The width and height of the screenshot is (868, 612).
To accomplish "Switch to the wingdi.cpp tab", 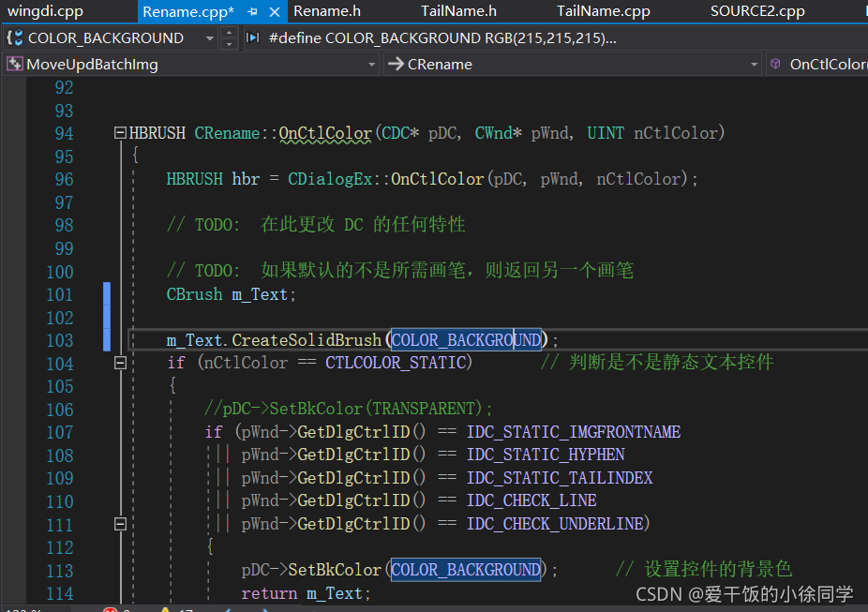I will (47, 11).
